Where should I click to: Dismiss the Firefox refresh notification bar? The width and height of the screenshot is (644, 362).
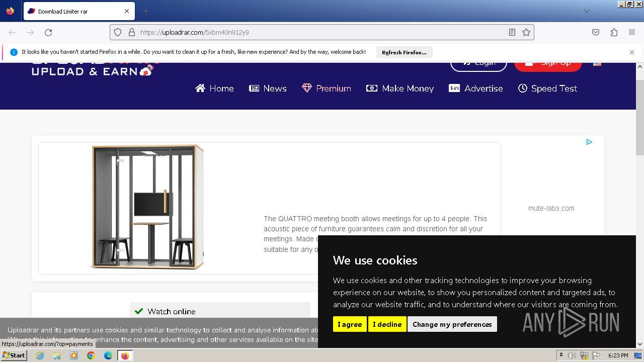coord(632,52)
